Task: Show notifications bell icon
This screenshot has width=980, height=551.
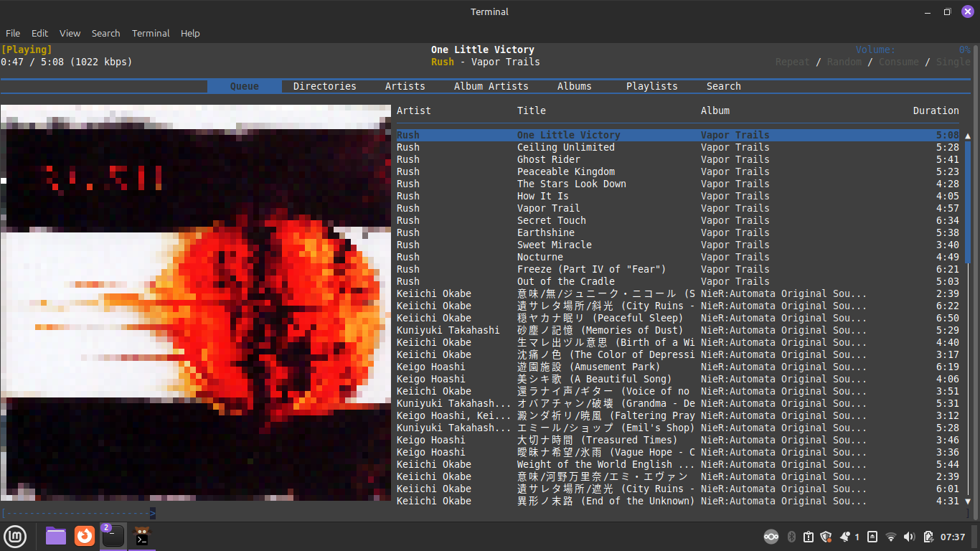Action: point(845,537)
